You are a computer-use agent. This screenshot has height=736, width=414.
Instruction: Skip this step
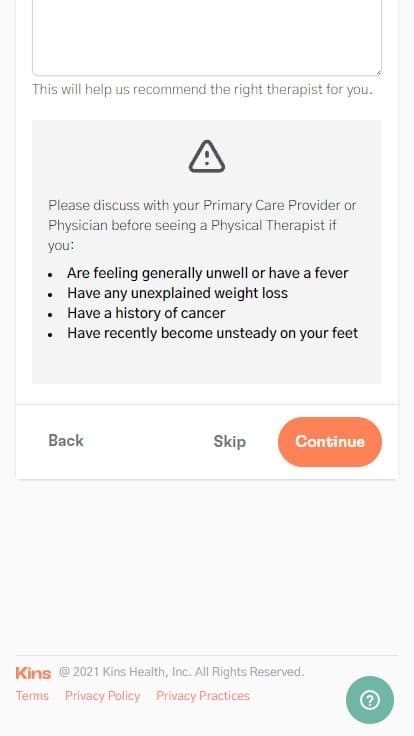[230, 442]
